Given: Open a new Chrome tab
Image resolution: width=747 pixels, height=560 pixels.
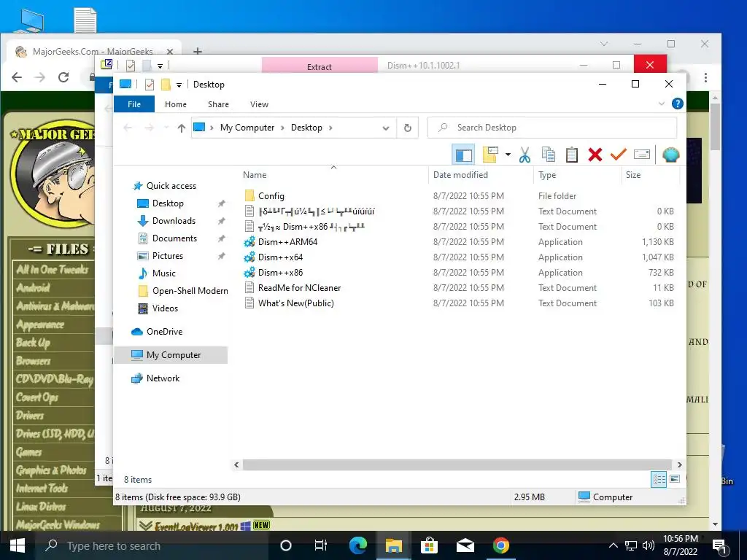Looking at the screenshot, I should 197,51.
